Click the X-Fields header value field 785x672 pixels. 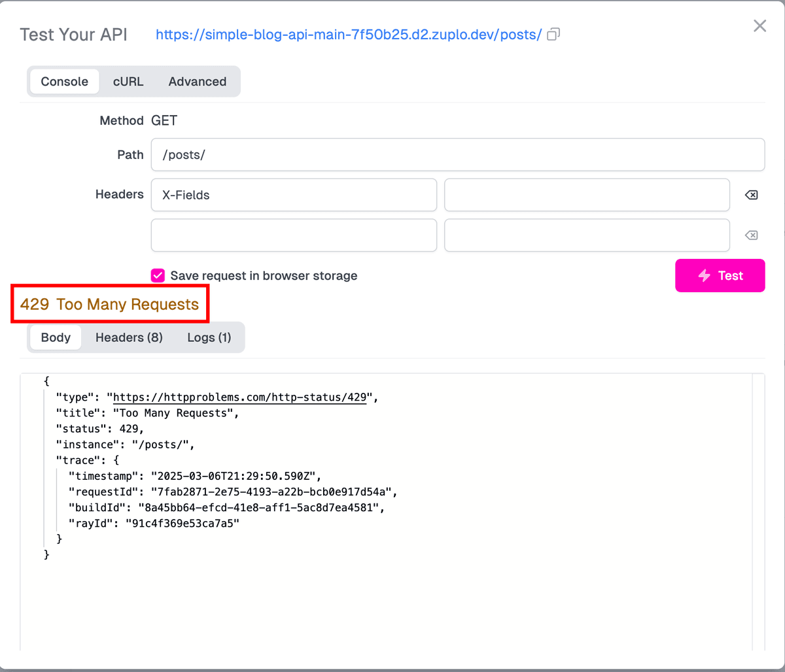point(587,195)
